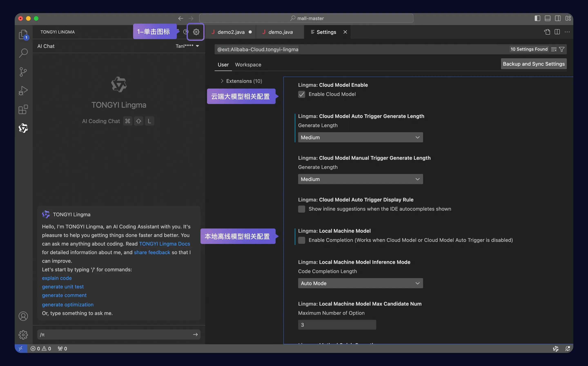This screenshot has width=588, height=366.
Task: Click the TONGYI Lingma sidebar icon
Action: 23,128
